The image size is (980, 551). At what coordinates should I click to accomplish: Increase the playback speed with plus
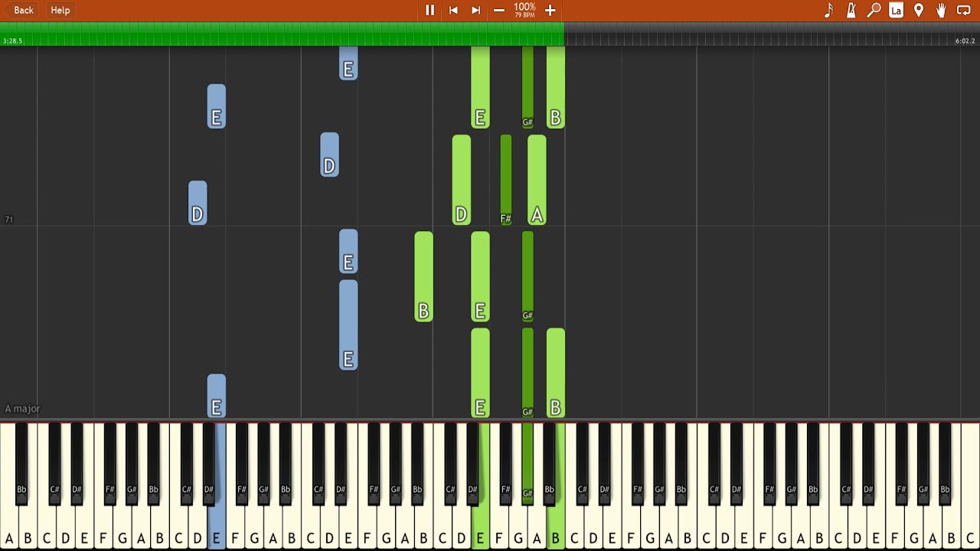550,10
